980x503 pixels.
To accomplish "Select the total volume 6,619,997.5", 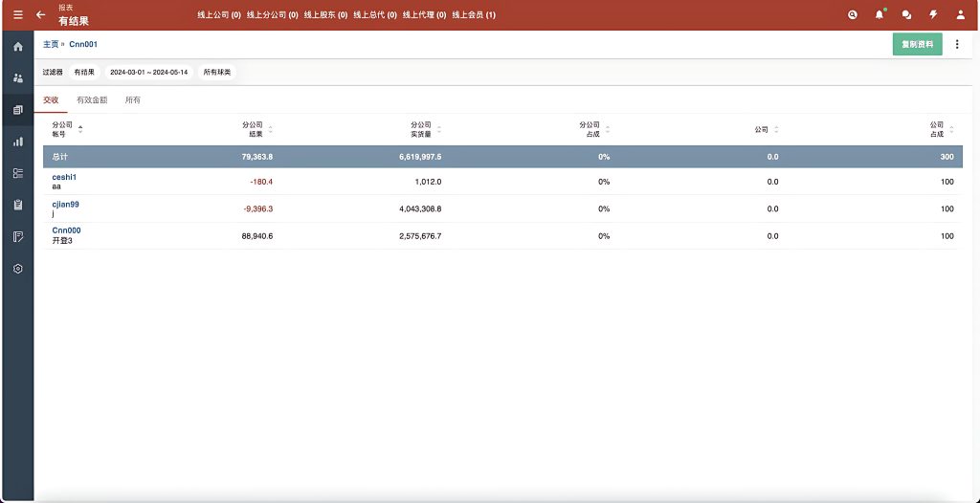I will 420,157.
